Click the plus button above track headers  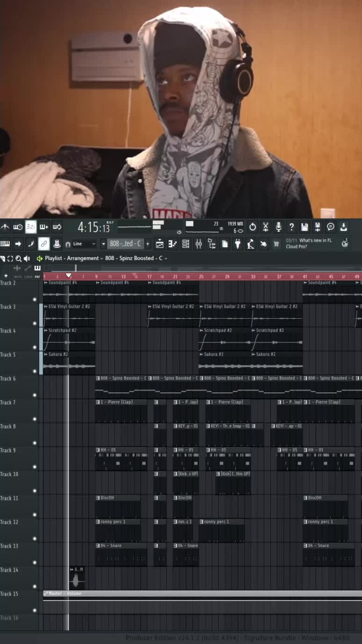coord(6,276)
